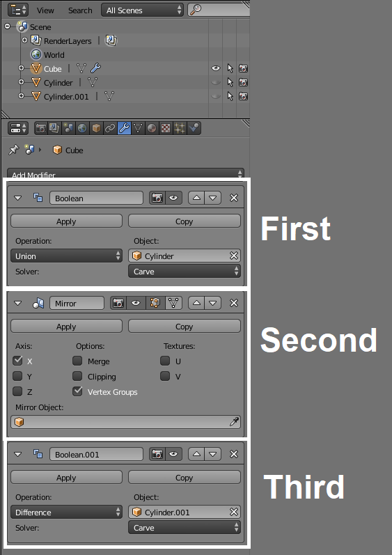Open the outliner View menu
The image size is (392, 555).
[x=45, y=10]
